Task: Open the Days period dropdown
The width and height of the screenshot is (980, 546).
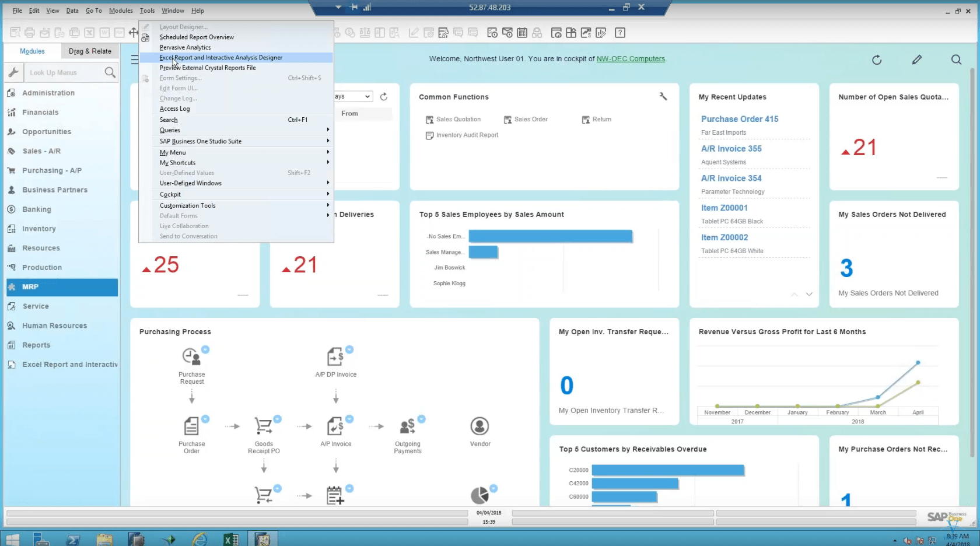Action: [367, 96]
